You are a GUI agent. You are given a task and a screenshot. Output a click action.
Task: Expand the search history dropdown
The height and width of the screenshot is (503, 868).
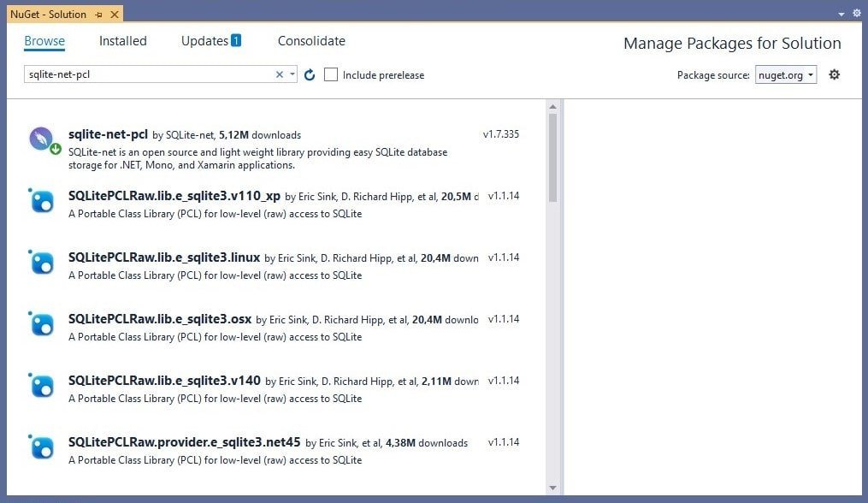tap(292, 74)
